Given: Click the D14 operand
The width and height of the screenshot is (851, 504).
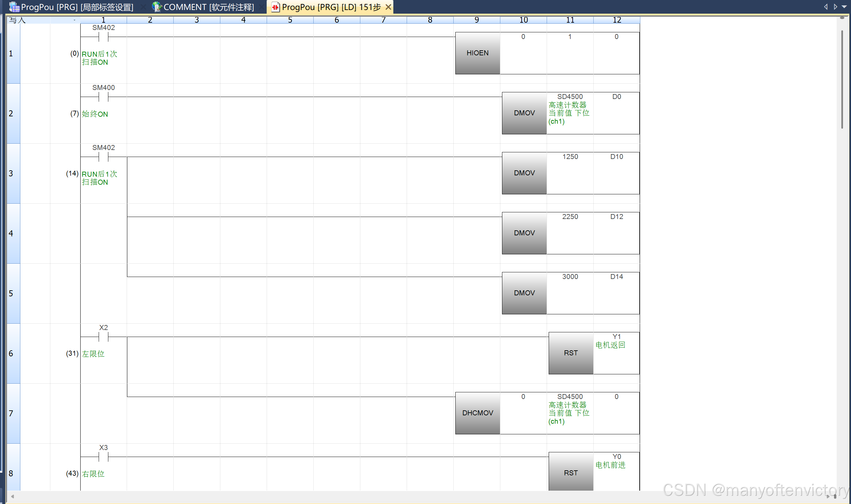Looking at the screenshot, I should point(616,276).
